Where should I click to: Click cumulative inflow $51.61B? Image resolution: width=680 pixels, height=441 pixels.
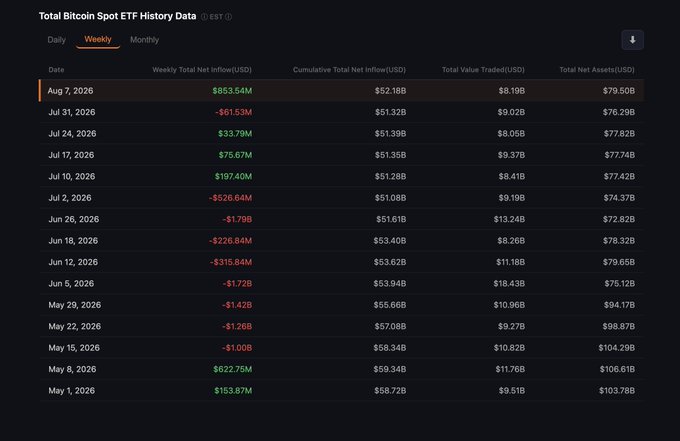pyautogui.click(x=391, y=219)
